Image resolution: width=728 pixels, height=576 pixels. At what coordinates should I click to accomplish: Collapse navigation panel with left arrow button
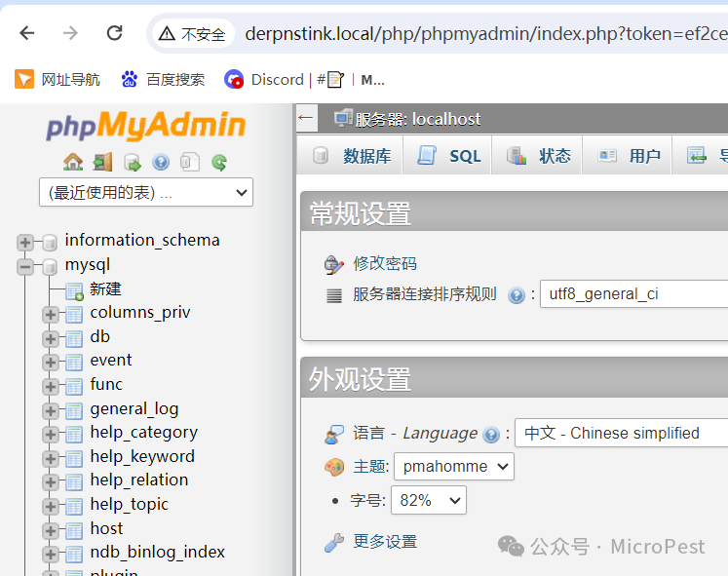[306, 118]
